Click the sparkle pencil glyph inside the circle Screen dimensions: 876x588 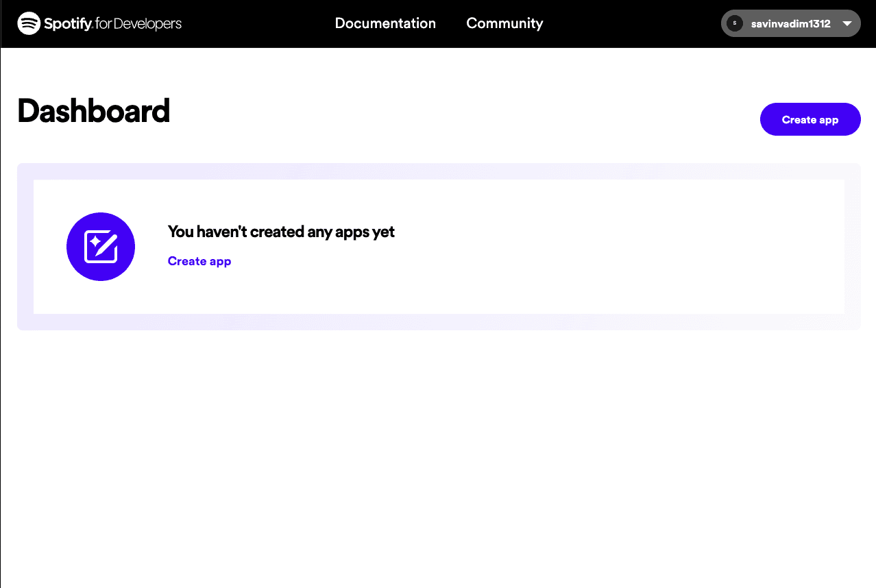click(x=101, y=247)
